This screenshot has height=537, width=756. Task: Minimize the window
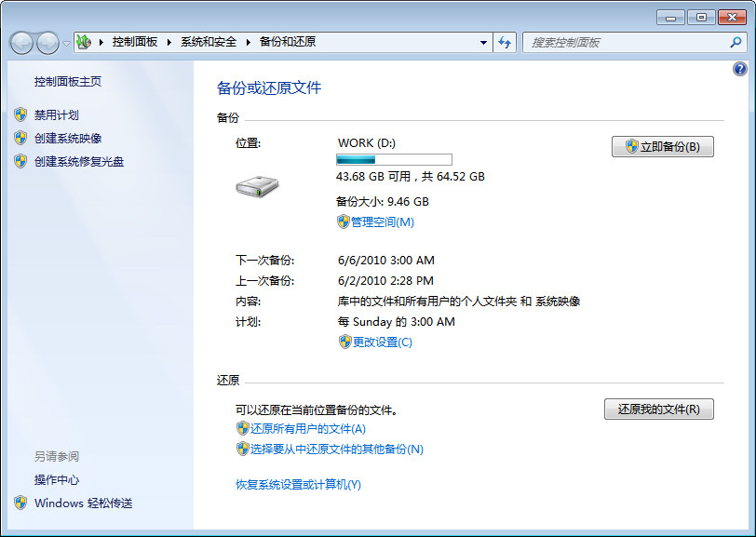pyautogui.click(x=670, y=18)
